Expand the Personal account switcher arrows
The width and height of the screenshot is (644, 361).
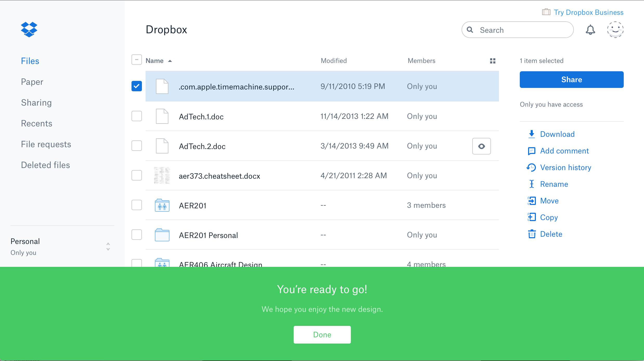tap(108, 247)
